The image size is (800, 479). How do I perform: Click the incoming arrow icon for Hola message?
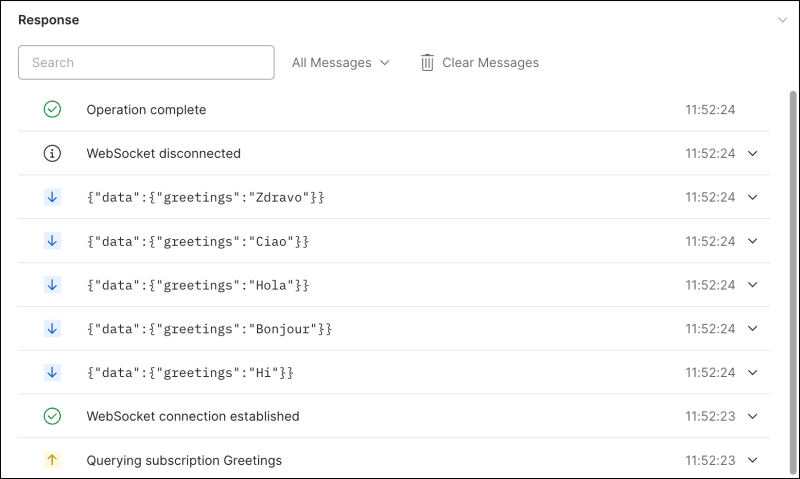click(53, 285)
